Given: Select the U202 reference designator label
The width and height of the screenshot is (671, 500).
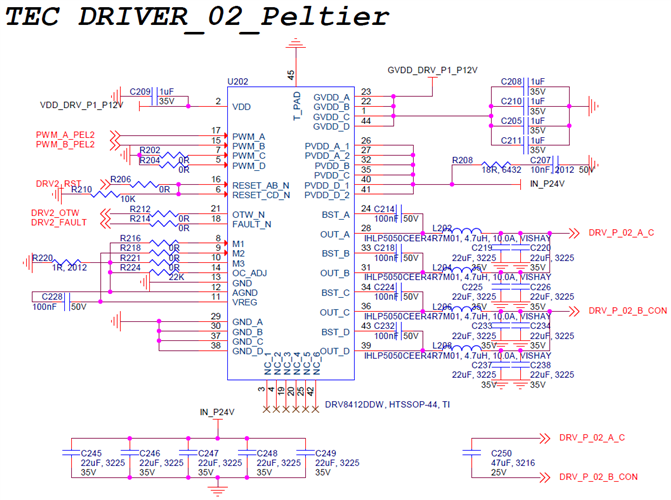Looking at the screenshot, I should pos(238,81).
